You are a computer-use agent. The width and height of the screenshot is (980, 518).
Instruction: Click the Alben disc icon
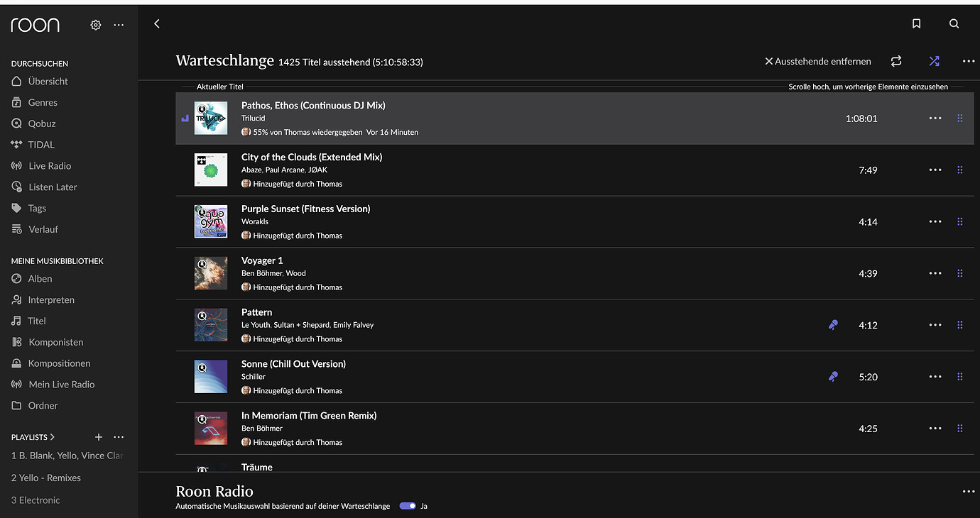click(x=16, y=279)
